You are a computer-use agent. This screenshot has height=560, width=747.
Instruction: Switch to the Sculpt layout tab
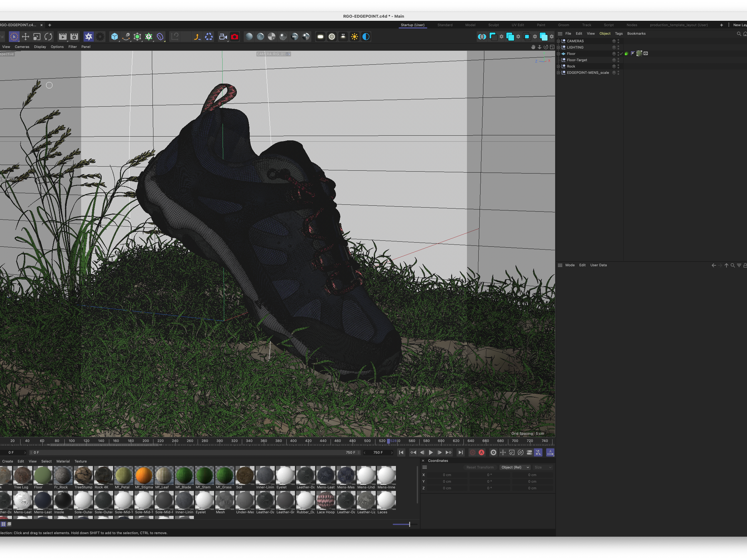coord(493,25)
